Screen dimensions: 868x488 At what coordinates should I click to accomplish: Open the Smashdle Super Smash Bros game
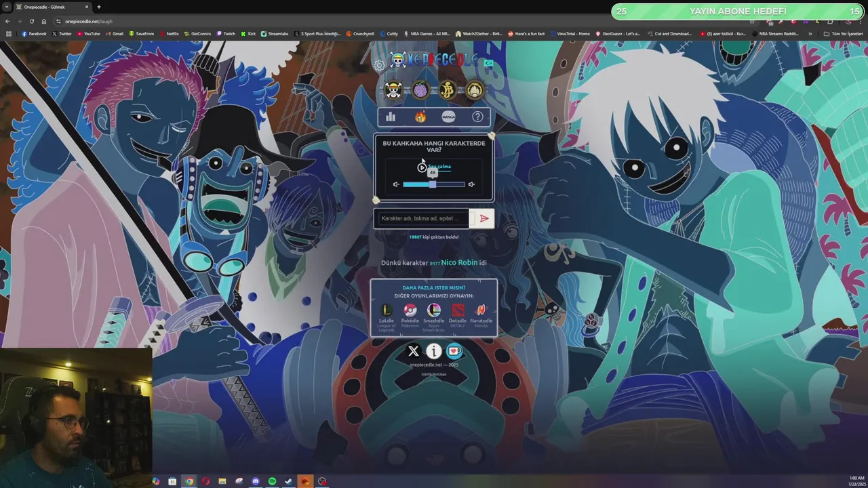pyautogui.click(x=434, y=317)
